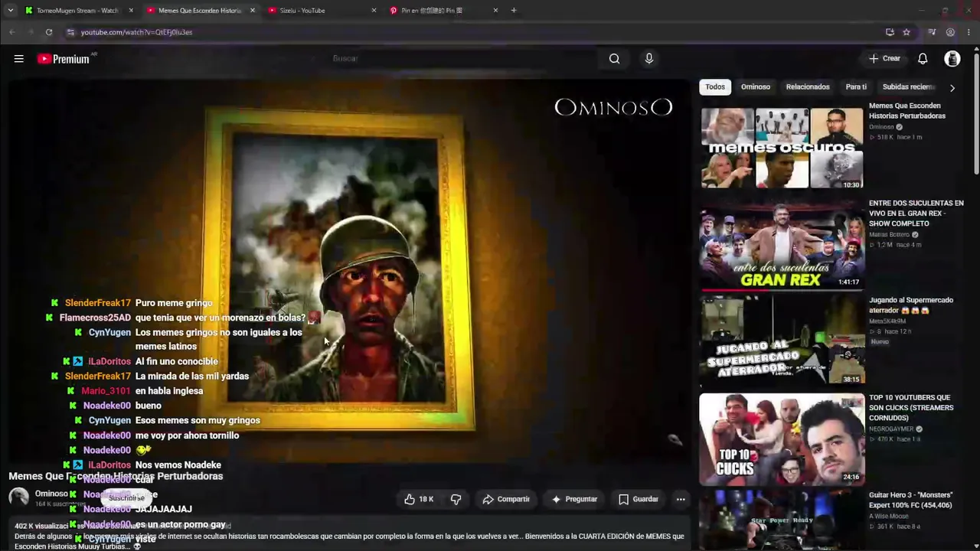Open 'Guitar Hero 3 - Monsters' video title

point(911,500)
